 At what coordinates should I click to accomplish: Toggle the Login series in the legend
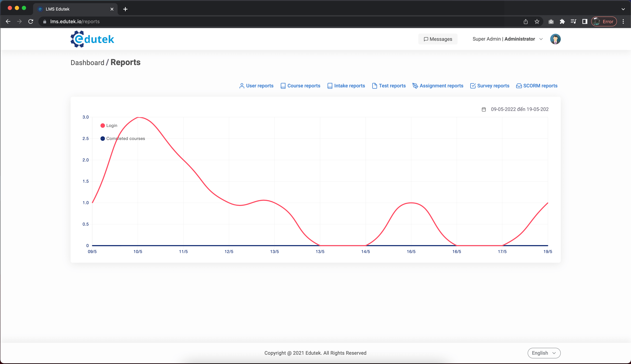109,126
